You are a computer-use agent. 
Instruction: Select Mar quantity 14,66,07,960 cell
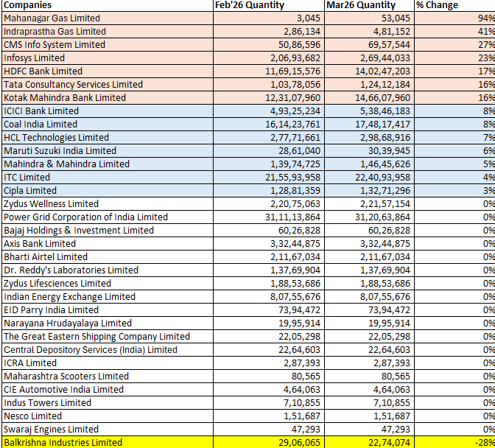pyautogui.click(x=369, y=98)
